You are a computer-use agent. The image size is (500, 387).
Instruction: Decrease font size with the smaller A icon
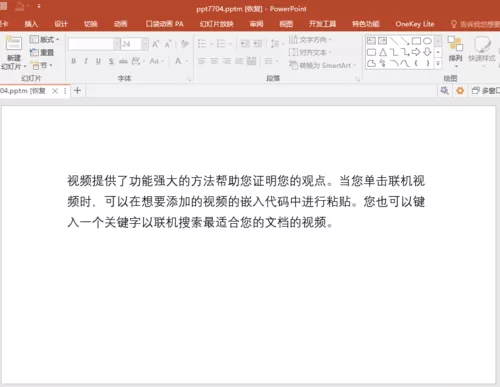pyautogui.click(x=168, y=44)
